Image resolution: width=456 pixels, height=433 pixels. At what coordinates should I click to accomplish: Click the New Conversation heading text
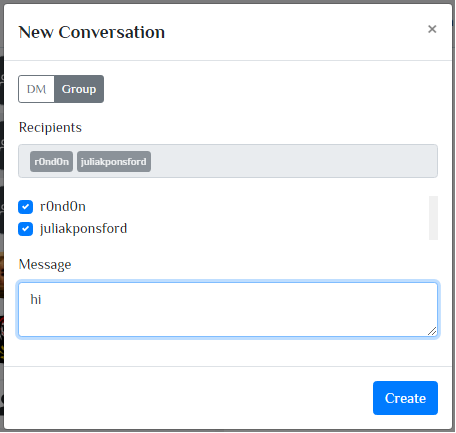pyautogui.click(x=92, y=32)
